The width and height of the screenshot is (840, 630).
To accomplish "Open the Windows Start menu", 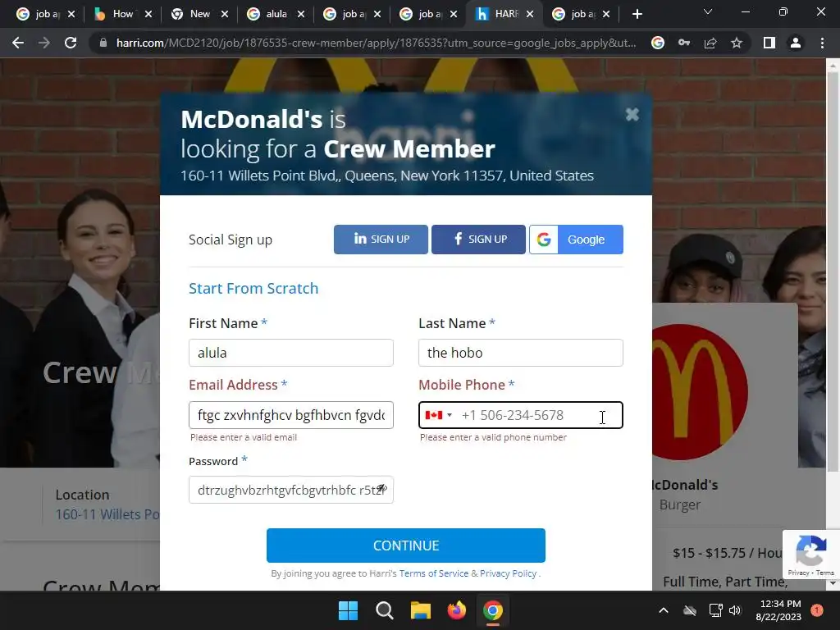I will point(348,610).
